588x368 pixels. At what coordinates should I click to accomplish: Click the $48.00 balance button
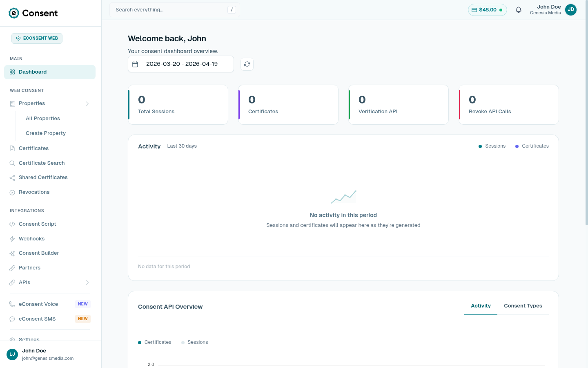[488, 10]
